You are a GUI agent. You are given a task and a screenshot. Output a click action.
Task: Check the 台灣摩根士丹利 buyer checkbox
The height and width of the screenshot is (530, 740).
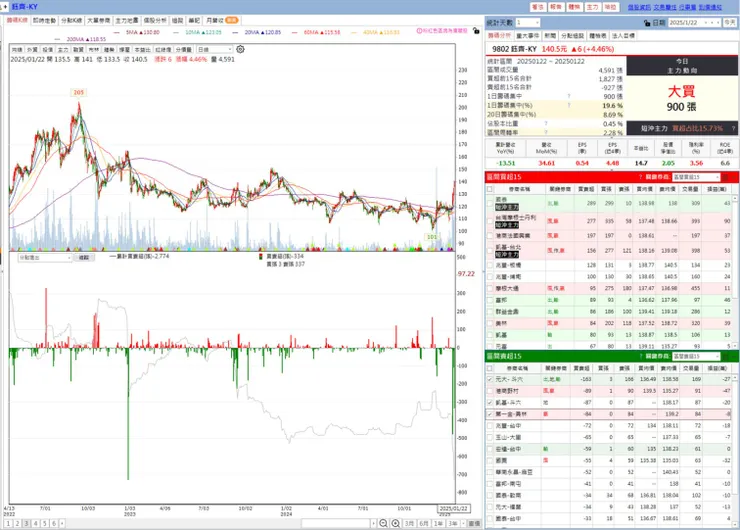click(x=490, y=221)
